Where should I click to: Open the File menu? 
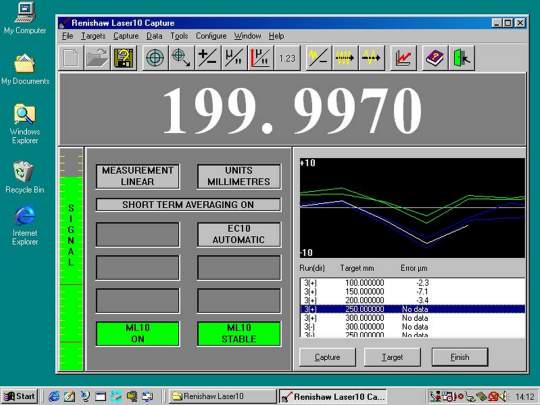(x=68, y=36)
